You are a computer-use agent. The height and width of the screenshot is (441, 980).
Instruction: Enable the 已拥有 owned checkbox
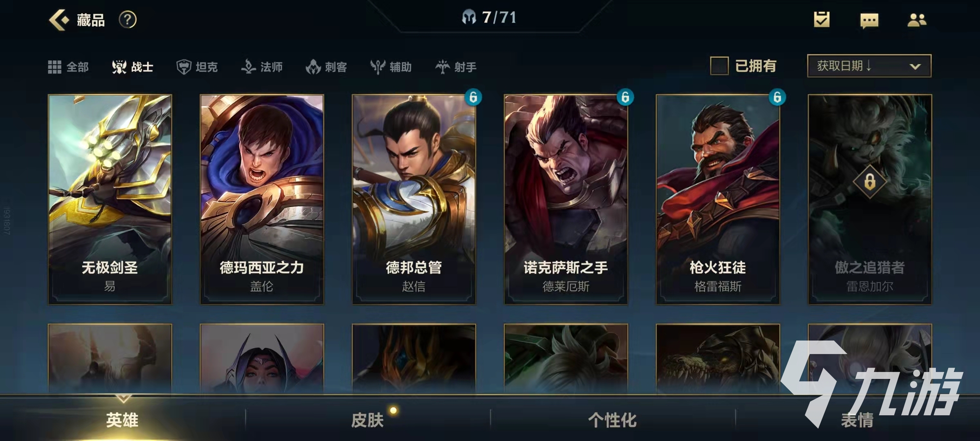click(719, 66)
